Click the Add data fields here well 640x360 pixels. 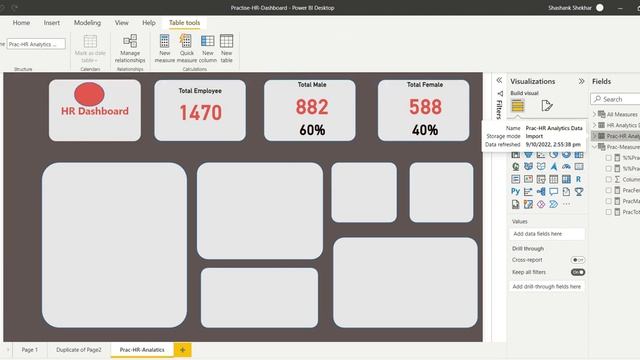click(547, 234)
